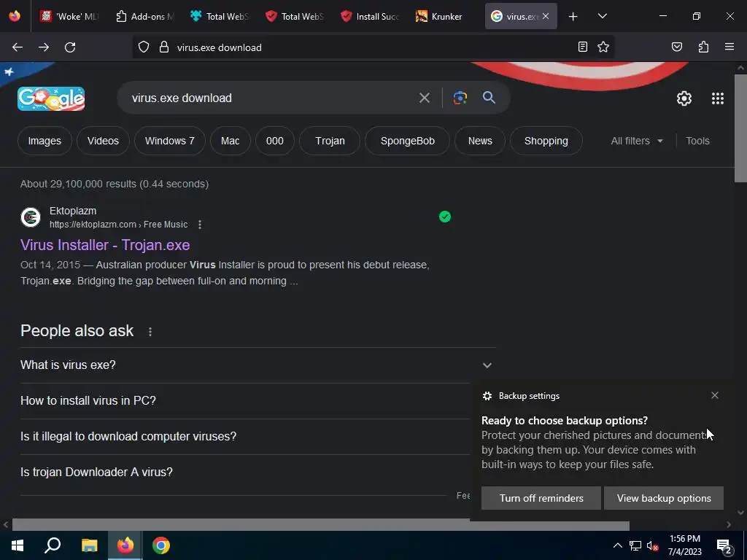Open the All filters dropdown
Viewport: 747px width, 560px height.
click(x=637, y=141)
